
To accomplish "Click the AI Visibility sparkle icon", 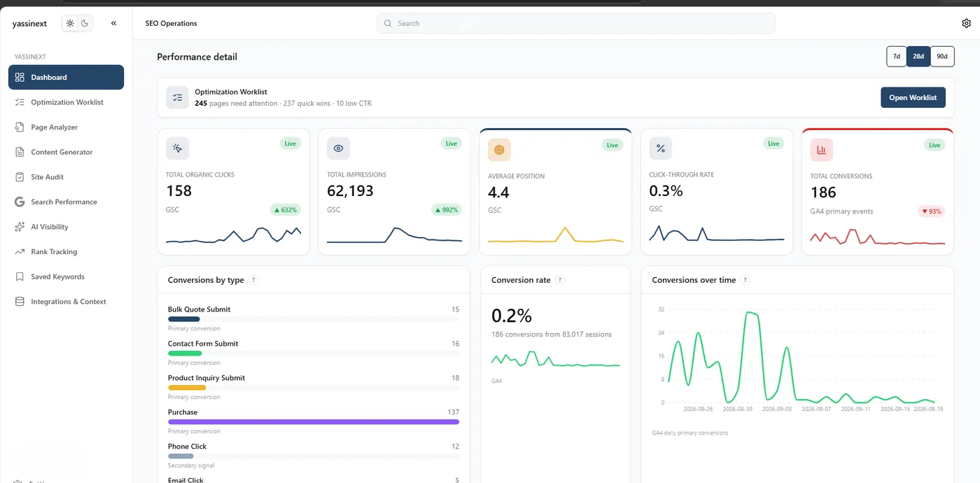I will [x=20, y=227].
